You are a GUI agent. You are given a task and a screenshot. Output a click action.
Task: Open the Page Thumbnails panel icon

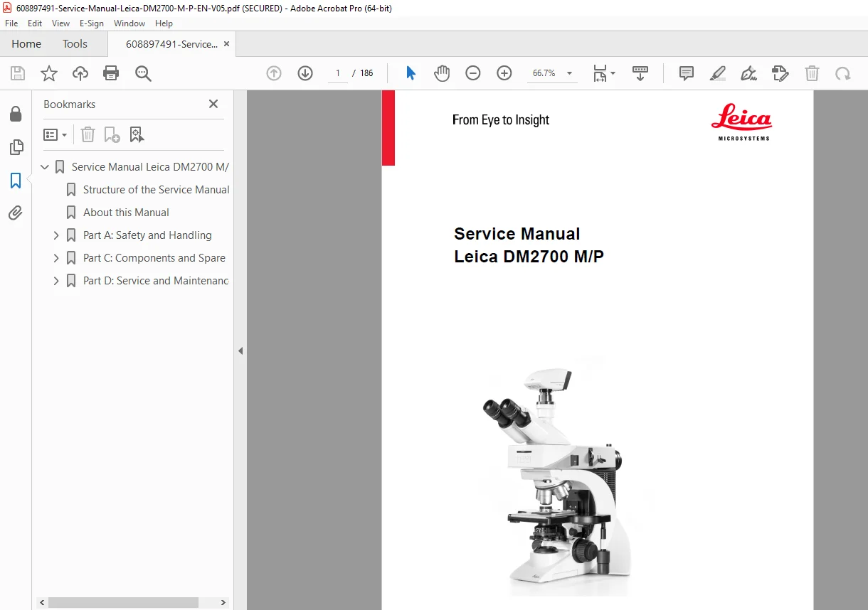16,147
